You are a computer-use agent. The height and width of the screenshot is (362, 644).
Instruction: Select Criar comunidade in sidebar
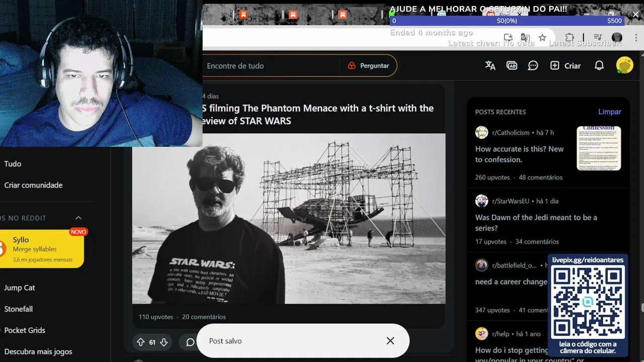coord(33,185)
